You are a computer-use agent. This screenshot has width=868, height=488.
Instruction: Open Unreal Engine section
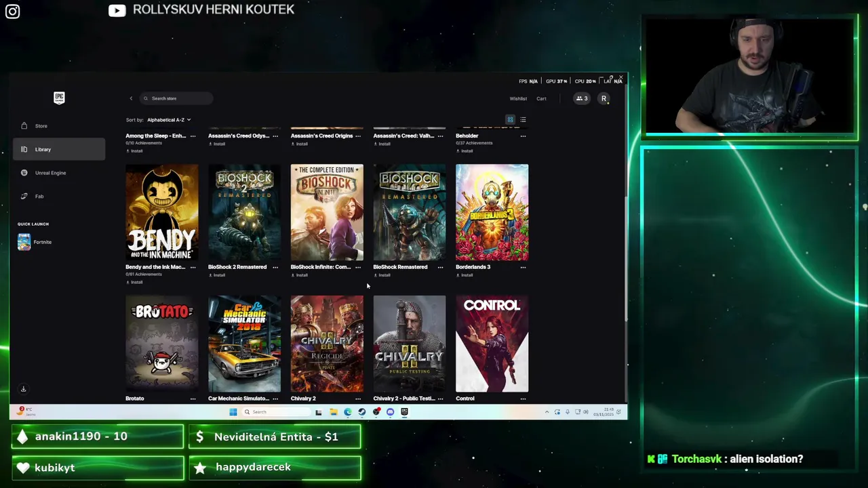pos(59,173)
